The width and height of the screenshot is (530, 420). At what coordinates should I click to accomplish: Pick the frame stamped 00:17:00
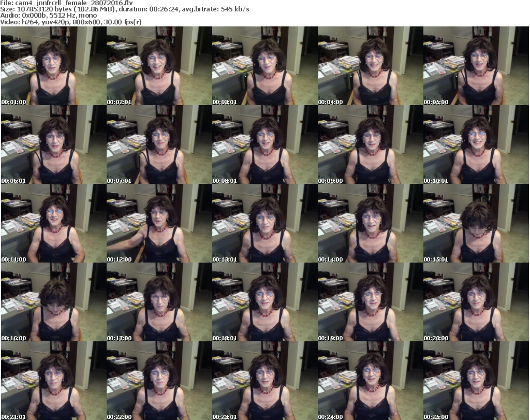pos(159,302)
